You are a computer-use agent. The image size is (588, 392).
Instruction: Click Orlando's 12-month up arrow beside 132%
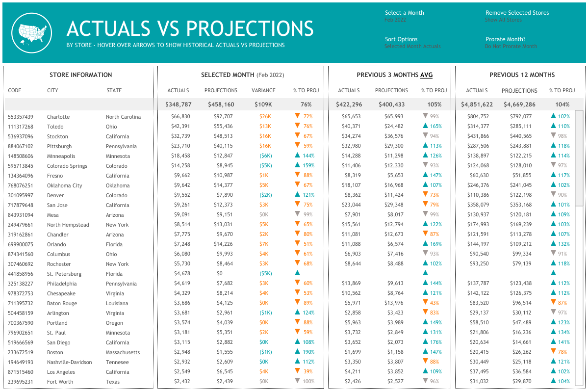click(553, 243)
